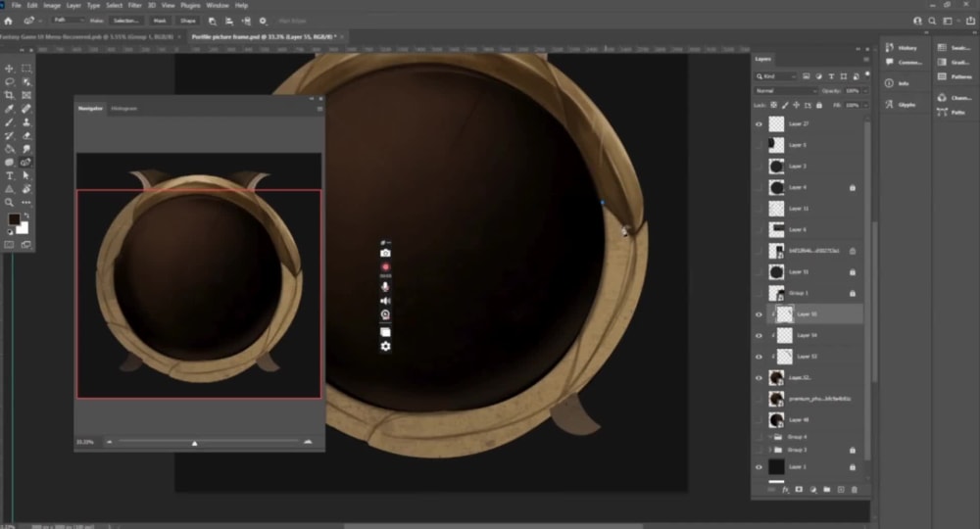Select the Move tool
Image resolution: width=980 pixels, height=529 pixels.
10,68
